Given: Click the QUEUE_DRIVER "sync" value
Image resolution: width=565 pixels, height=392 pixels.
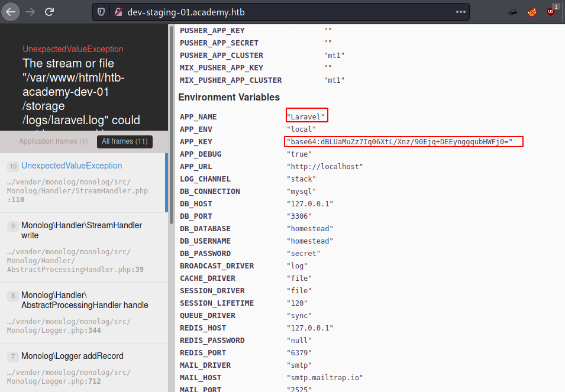Looking at the screenshot, I should 299,316.
